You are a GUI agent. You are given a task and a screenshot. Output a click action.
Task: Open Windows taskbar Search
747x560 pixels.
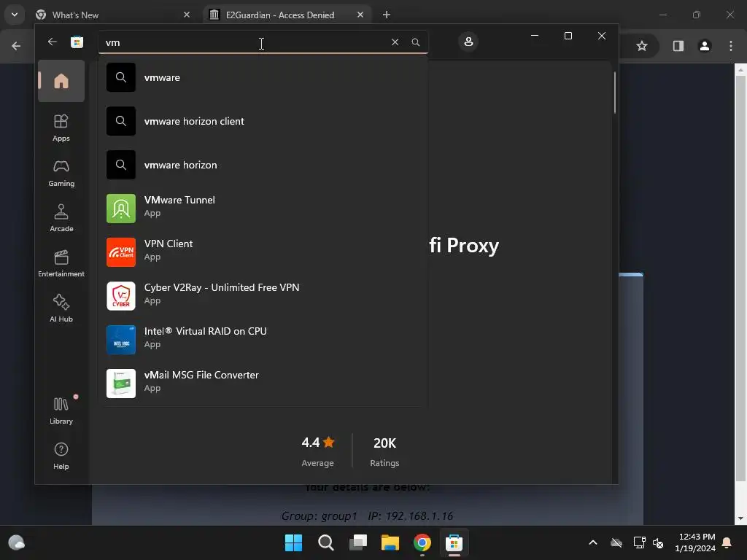coord(326,542)
